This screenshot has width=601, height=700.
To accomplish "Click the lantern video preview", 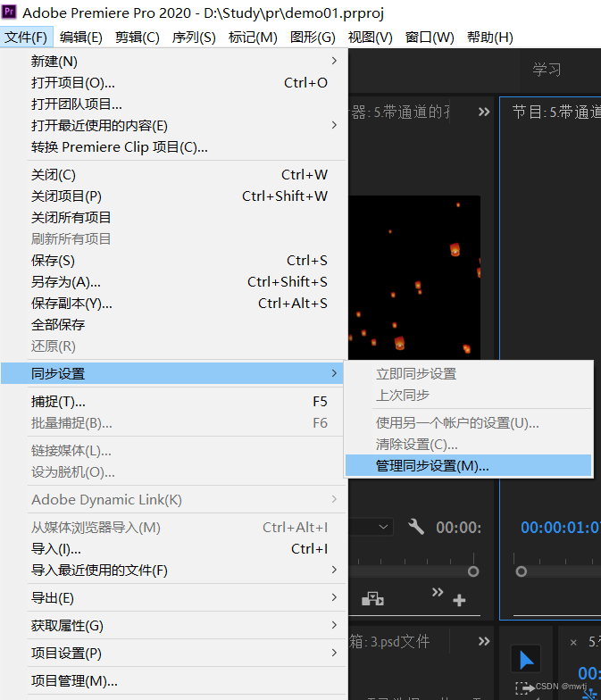I will tap(414, 277).
